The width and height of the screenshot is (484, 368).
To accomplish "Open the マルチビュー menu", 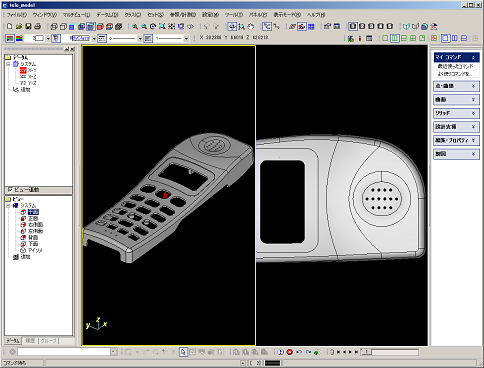I will tap(76, 15).
